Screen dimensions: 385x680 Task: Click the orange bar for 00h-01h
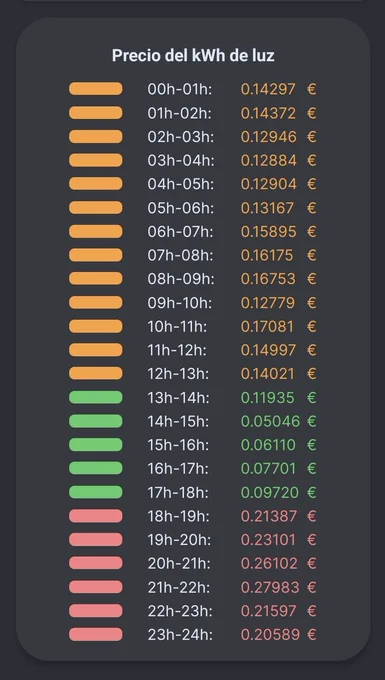tap(95, 89)
